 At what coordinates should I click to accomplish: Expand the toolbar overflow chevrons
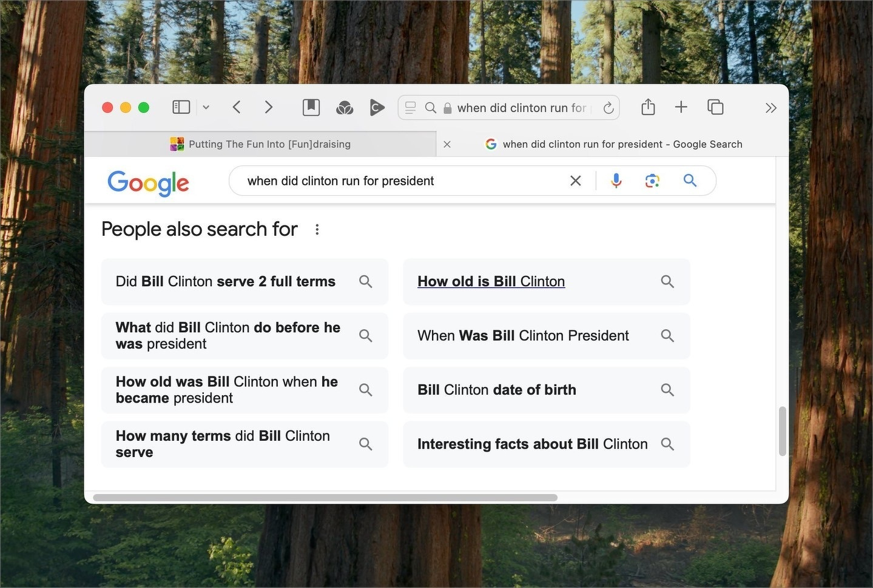coord(770,108)
